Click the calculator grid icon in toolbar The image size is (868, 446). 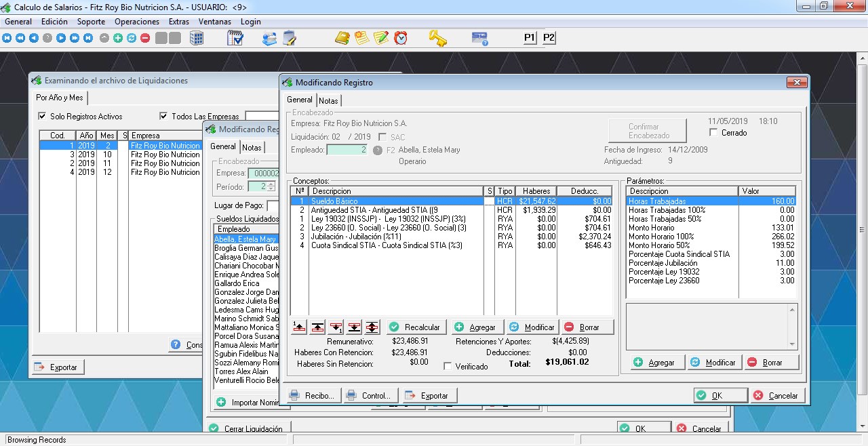point(197,38)
